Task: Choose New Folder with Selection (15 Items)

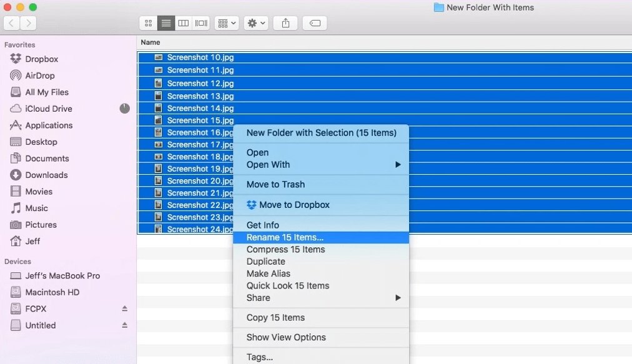Action: (321, 133)
